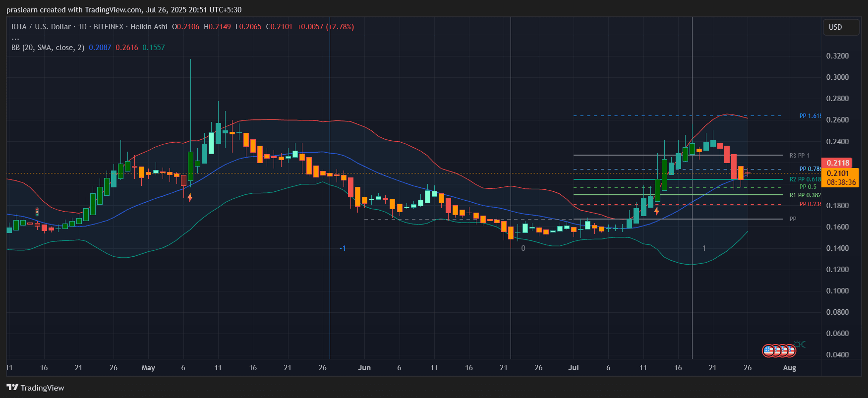Click the green sun icon on the chart
This screenshot has width=868, height=398.
pos(797,344)
